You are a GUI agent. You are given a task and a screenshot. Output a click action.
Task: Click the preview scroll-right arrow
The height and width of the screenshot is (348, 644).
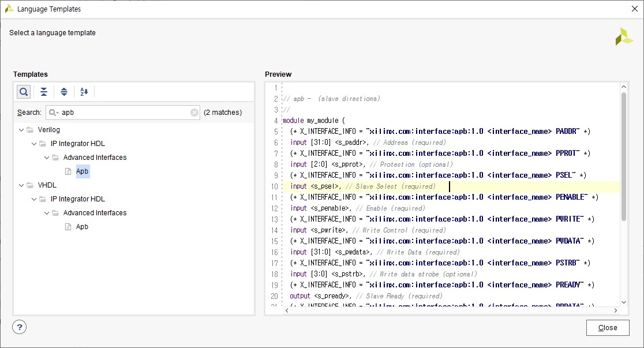615,310
